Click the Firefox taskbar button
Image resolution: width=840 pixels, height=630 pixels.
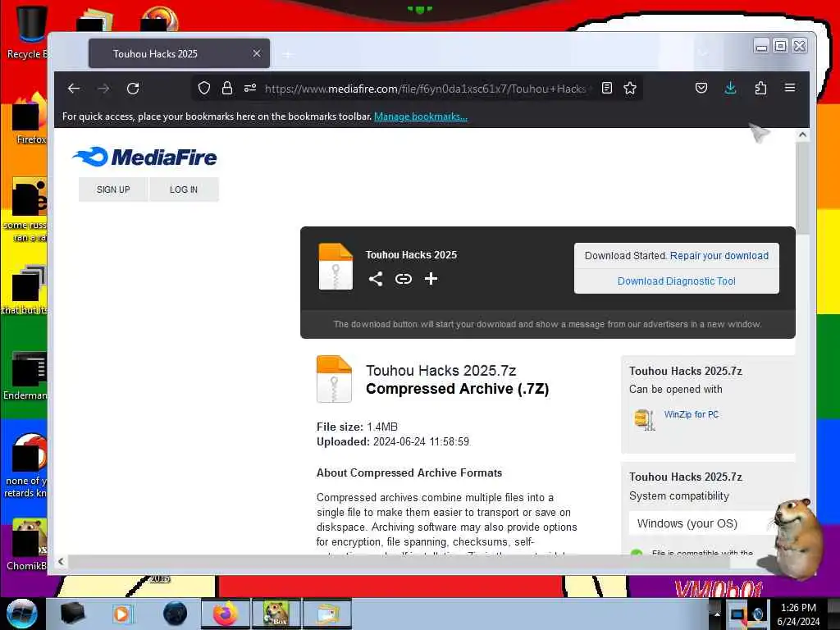click(x=225, y=614)
